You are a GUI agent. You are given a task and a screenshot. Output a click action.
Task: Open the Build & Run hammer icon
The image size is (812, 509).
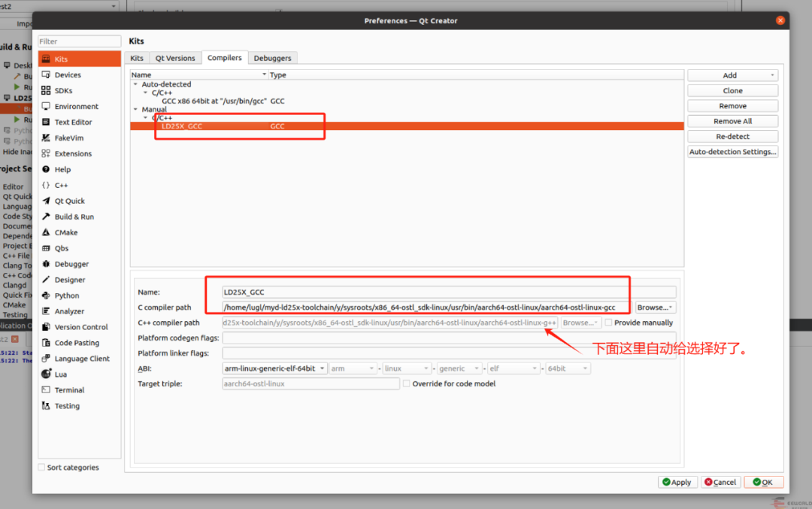tap(46, 217)
